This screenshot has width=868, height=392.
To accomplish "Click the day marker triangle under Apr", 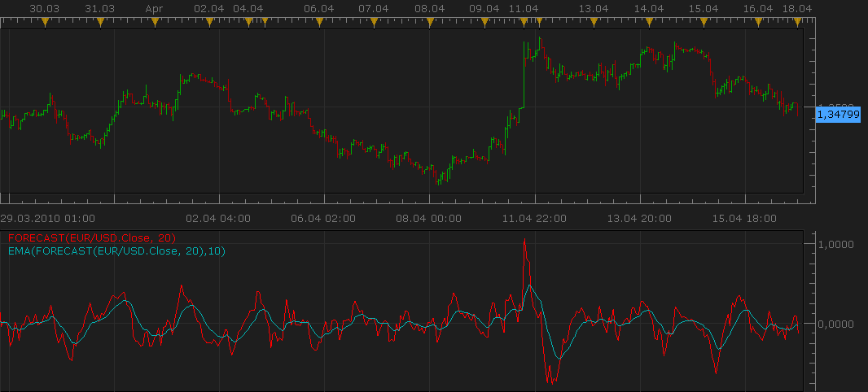I will 155,22.
